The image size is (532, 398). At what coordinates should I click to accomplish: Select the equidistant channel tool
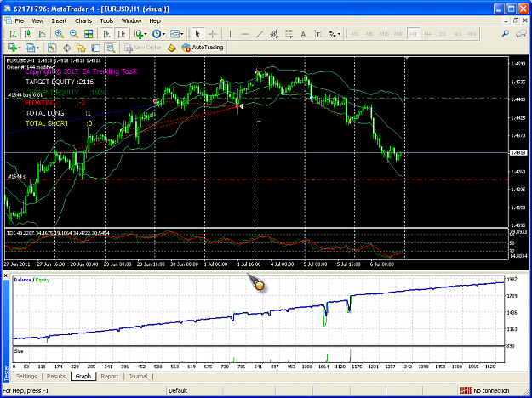[x=274, y=34]
